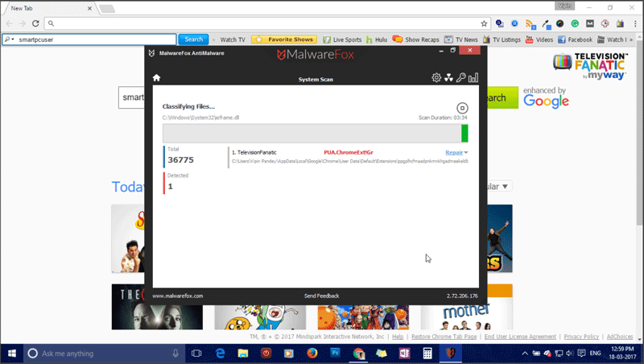The width and height of the screenshot is (644, 364).
Task: Open the Help footer link
Action: click(x=398, y=337)
